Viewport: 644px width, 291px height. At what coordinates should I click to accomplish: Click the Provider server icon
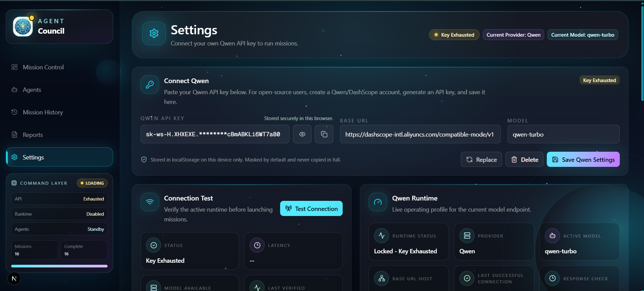467,236
